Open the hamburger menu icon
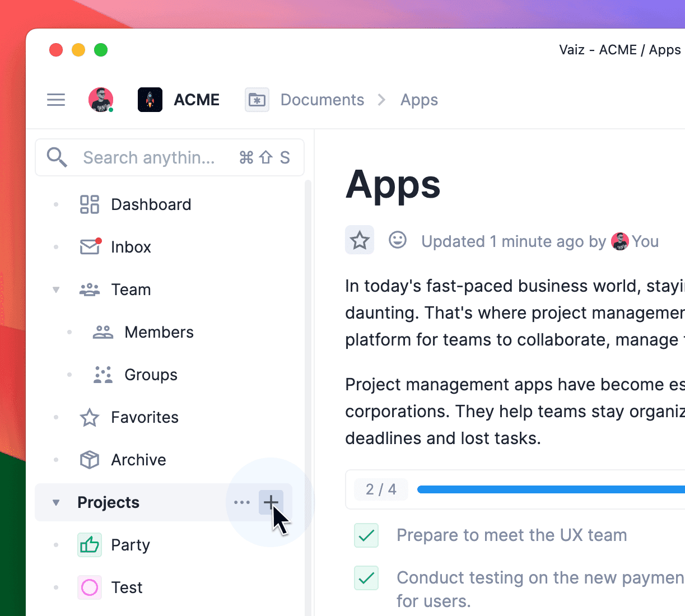 pos(56,99)
